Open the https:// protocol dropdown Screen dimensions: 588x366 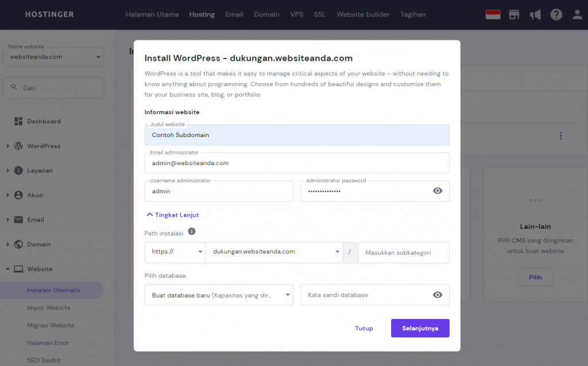(175, 252)
